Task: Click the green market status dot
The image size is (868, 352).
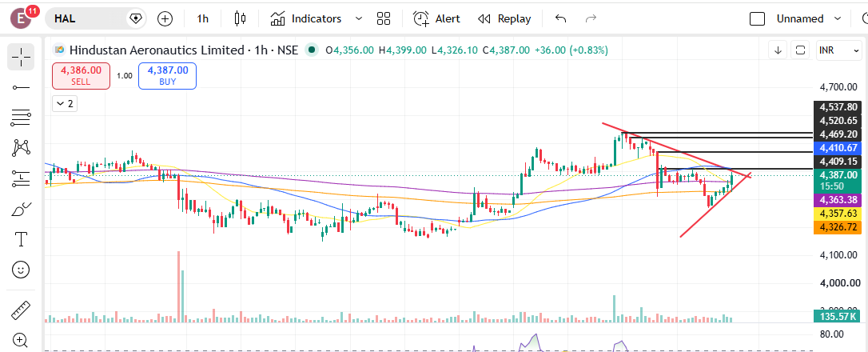Action: [x=313, y=50]
